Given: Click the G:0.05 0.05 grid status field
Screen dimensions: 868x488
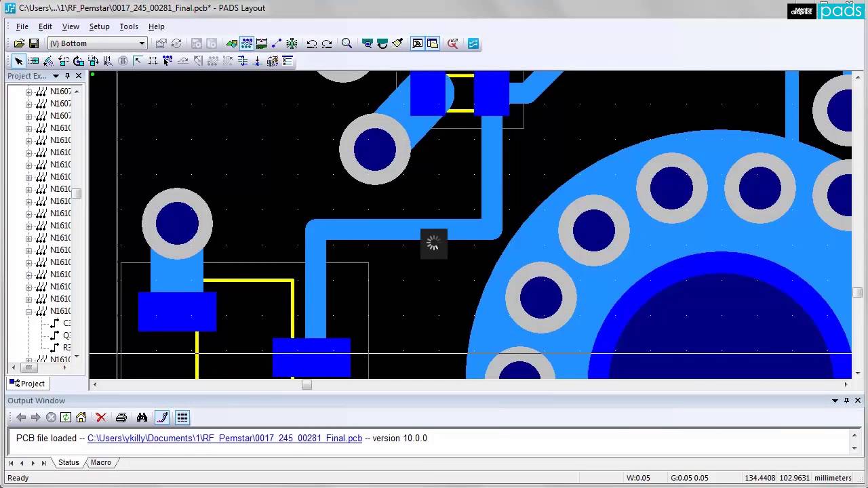Looking at the screenshot, I should tap(690, 478).
